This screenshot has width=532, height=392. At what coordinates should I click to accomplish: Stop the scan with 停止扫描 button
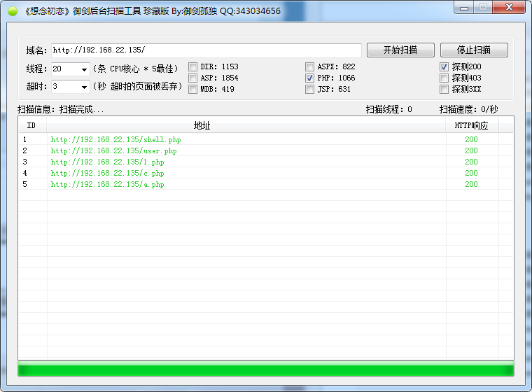474,50
